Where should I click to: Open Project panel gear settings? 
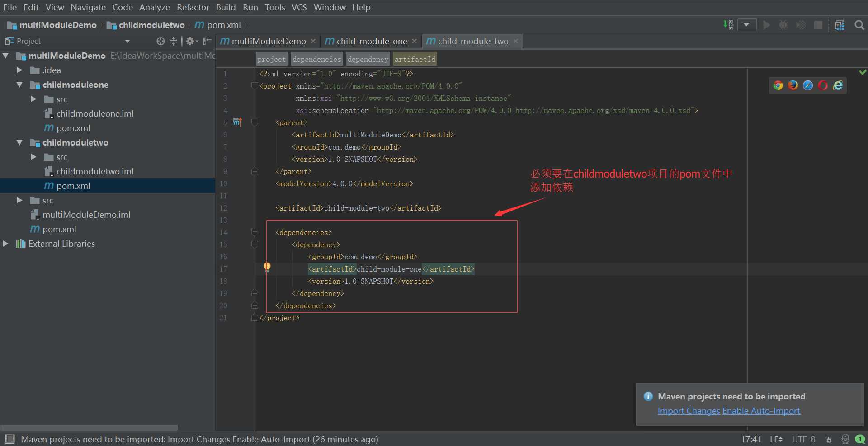[192, 41]
